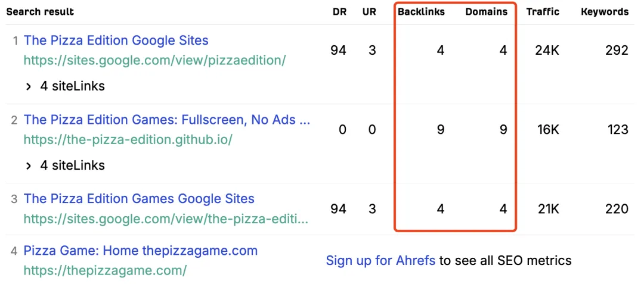Click the 292 keywords value

coord(617,51)
